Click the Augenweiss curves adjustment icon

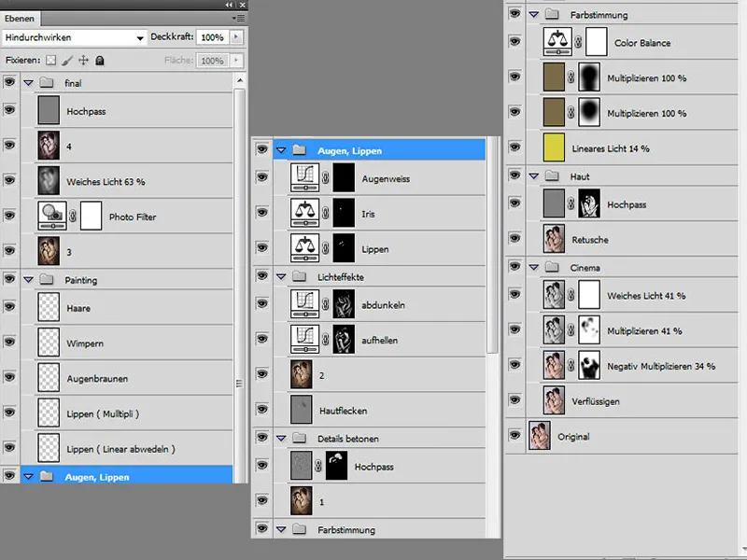304,177
